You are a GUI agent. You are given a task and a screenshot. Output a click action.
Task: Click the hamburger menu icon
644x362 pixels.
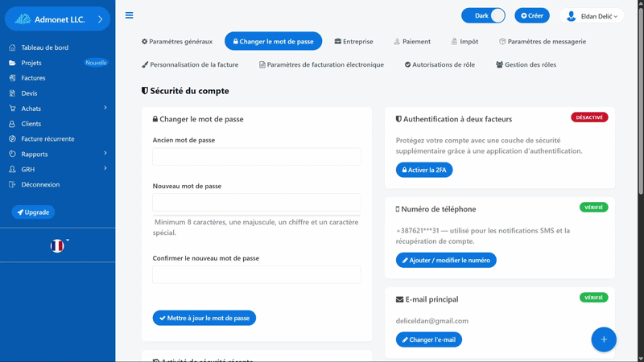coord(129,15)
